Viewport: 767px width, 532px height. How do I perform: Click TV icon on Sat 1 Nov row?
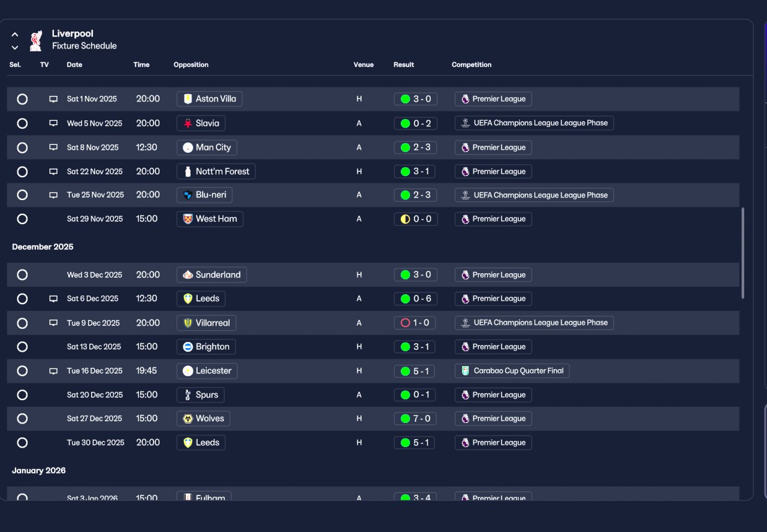pos(53,99)
